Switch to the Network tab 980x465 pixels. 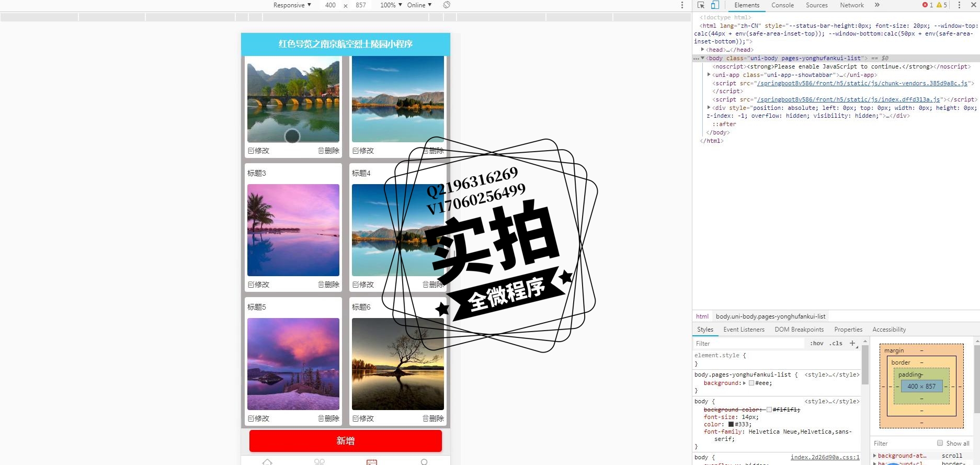[x=852, y=5]
